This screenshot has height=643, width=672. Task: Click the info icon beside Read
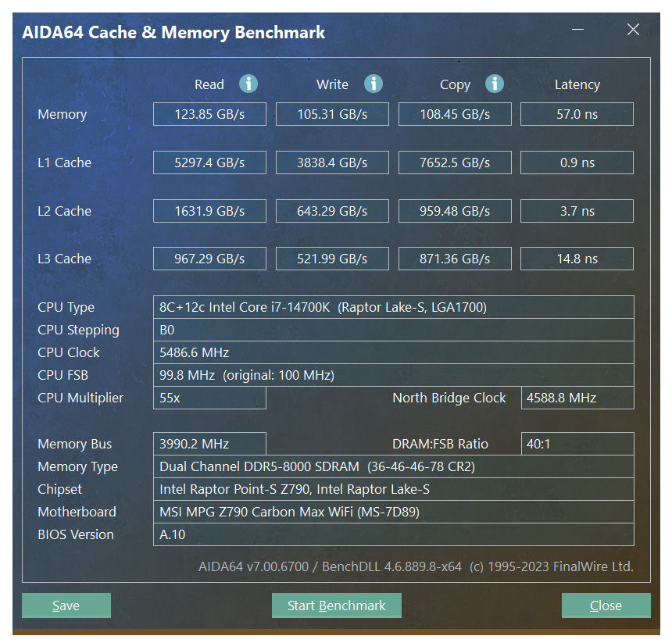coord(248,84)
